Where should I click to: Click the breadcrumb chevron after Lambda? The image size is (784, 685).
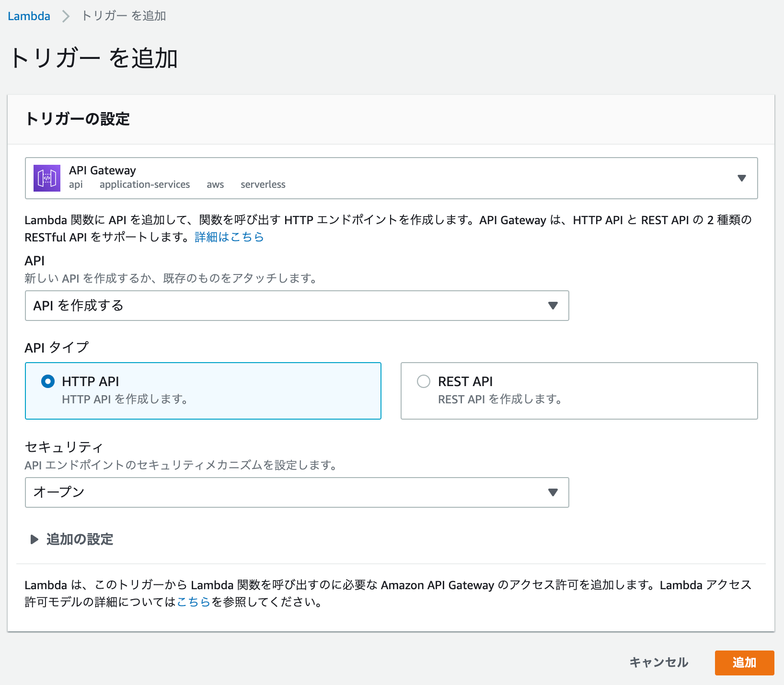pos(66,16)
